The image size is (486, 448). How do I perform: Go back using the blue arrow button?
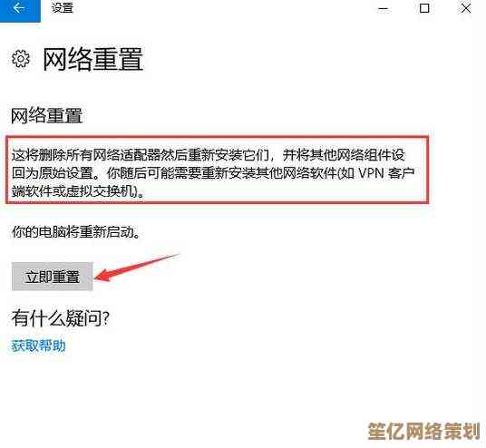[20, 10]
